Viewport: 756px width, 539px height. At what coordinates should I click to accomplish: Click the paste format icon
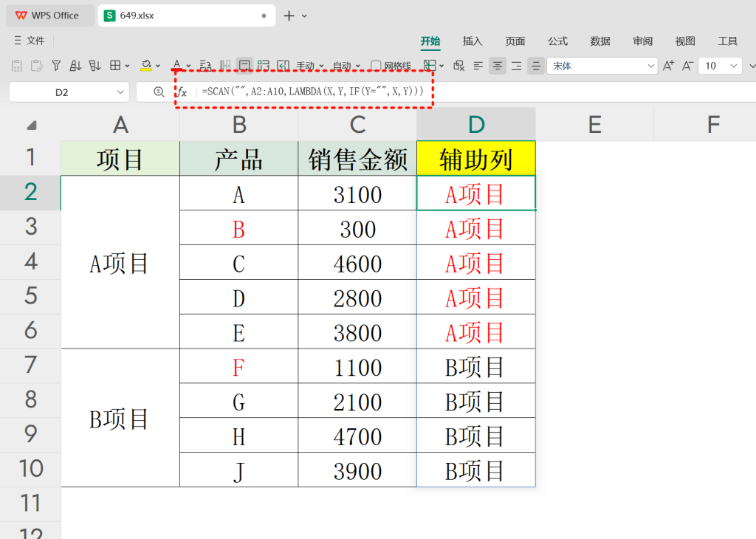[x=37, y=66]
